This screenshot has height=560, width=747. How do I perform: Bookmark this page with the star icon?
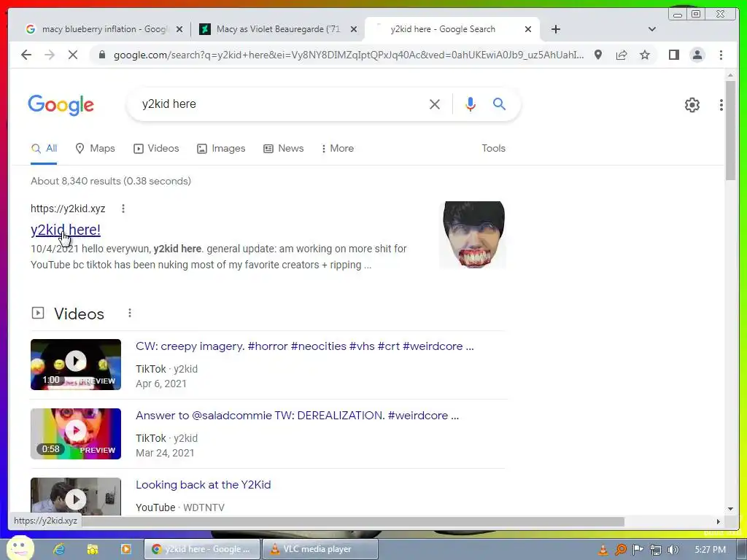pyautogui.click(x=645, y=55)
